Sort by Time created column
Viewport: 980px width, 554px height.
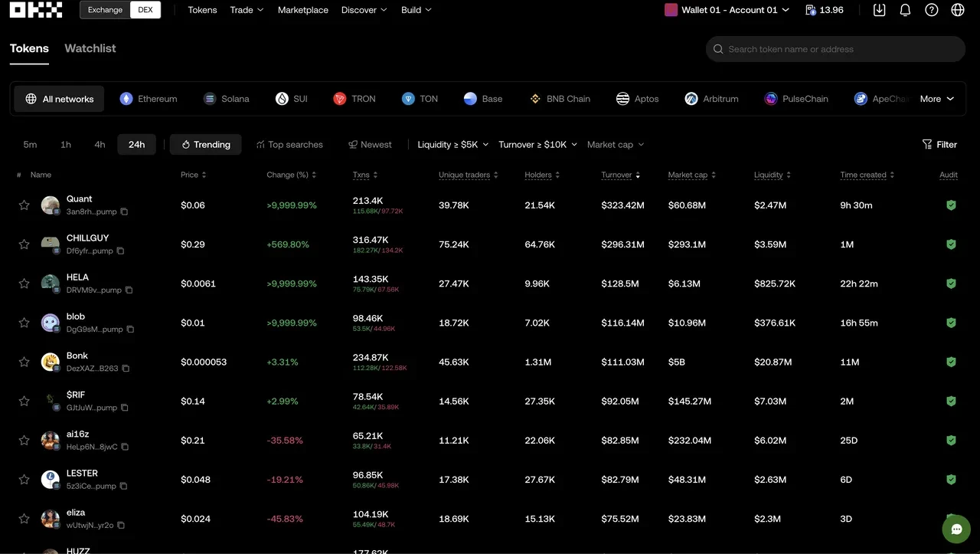point(867,175)
